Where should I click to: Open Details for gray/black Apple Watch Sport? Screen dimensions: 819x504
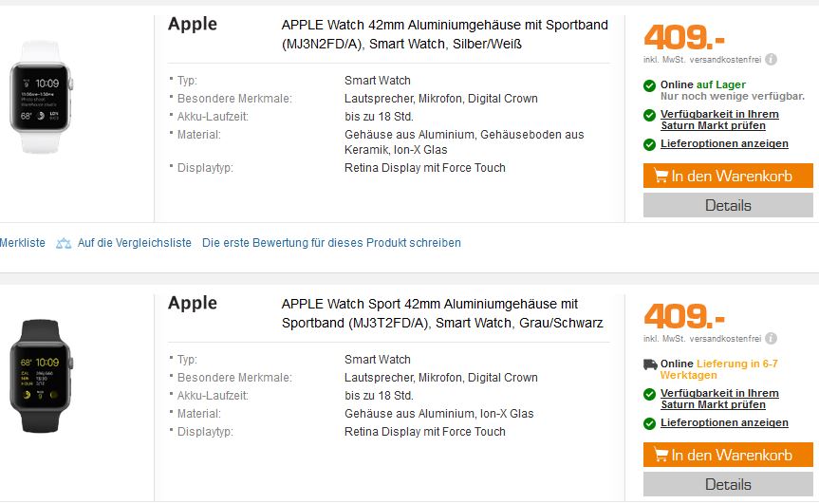728,484
